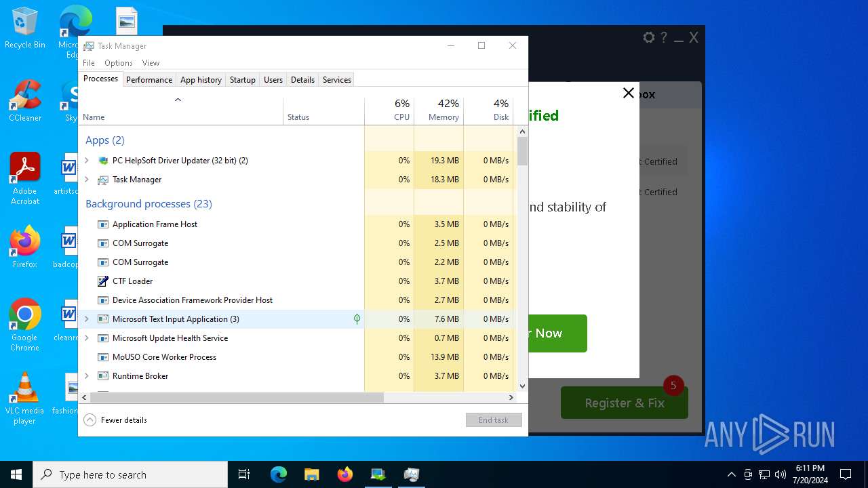This screenshot has width=868, height=488.
Task: Select the Google Chrome desktop icon
Action: (x=25, y=325)
